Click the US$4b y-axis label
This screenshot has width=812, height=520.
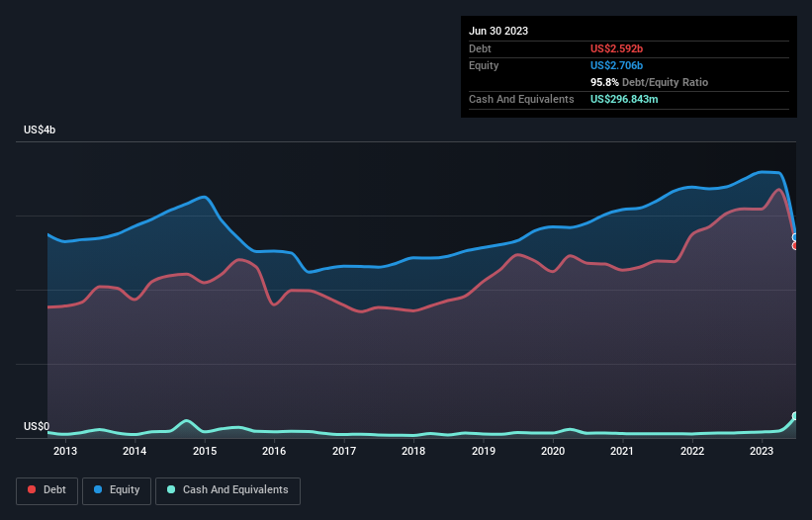[x=40, y=130]
